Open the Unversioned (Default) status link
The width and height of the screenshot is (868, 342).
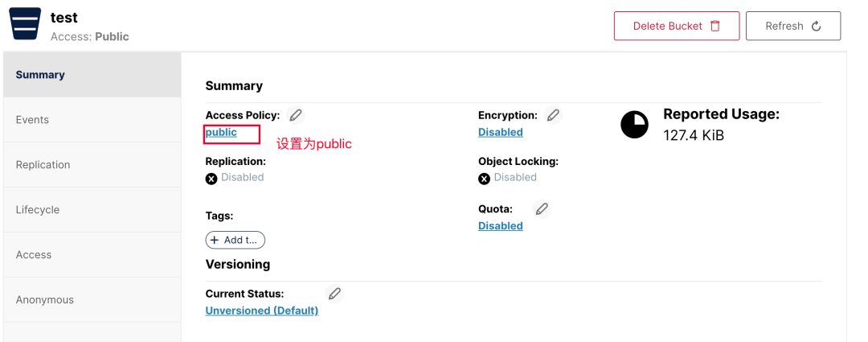[x=261, y=311]
